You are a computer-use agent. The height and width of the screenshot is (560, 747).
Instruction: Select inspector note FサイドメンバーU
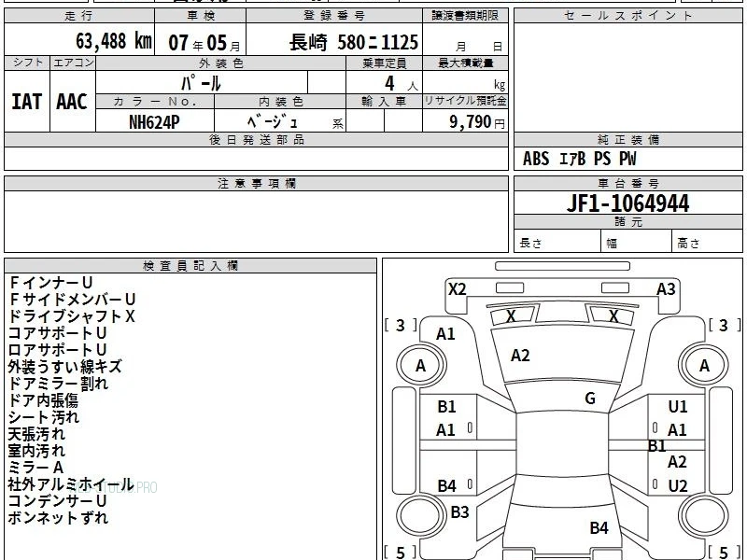click(73, 300)
